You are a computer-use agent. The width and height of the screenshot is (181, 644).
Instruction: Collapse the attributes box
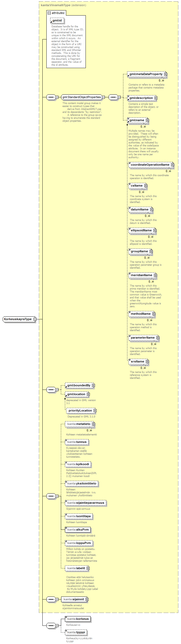[49, 13]
